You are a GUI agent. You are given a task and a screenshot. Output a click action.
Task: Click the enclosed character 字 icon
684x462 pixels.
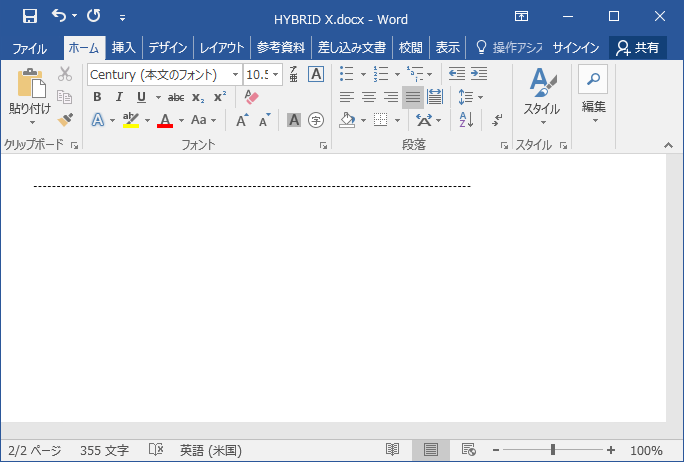316,120
